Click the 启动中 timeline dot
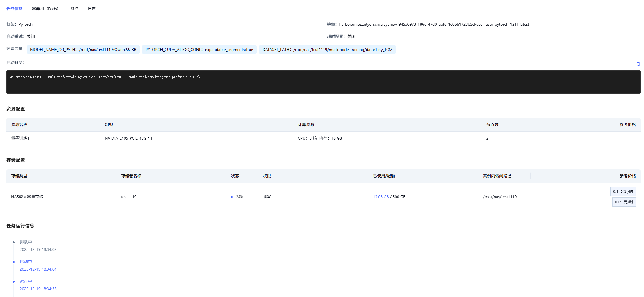 (14, 262)
